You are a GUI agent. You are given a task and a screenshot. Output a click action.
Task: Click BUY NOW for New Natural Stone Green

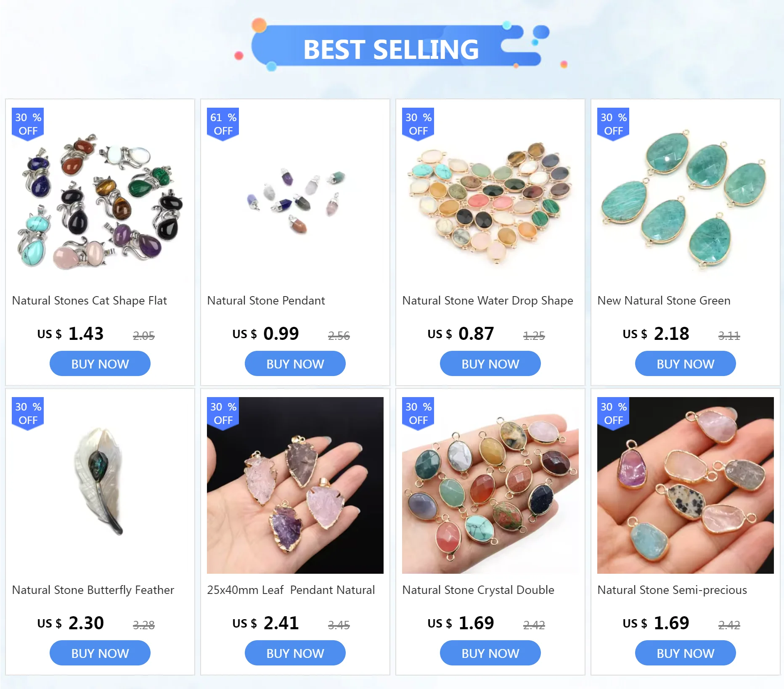pos(686,364)
